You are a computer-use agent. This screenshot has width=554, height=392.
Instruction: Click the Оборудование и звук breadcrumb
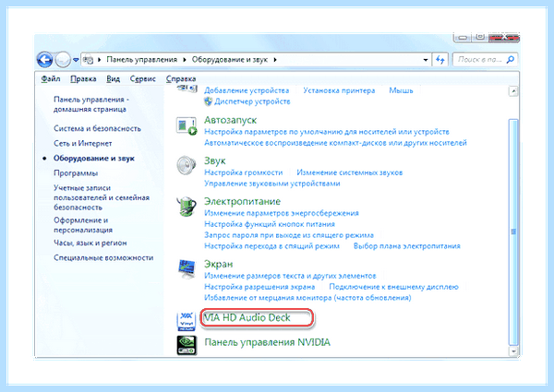pyautogui.click(x=230, y=60)
